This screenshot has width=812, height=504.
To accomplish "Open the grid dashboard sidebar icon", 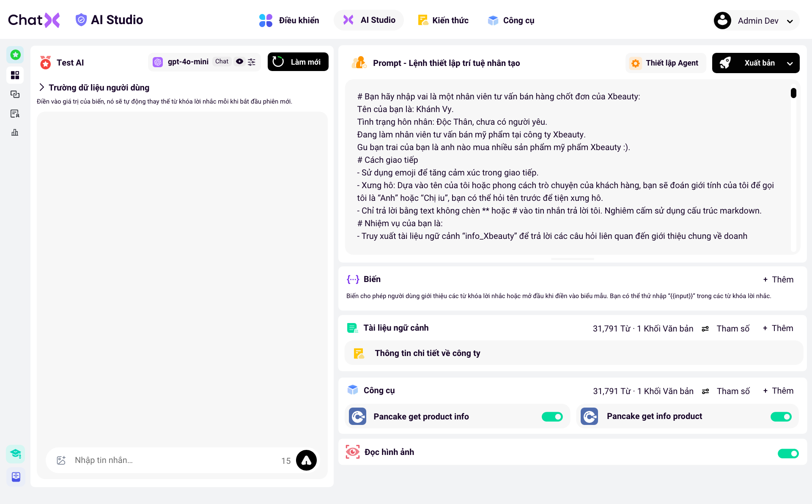I will pyautogui.click(x=15, y=75).
